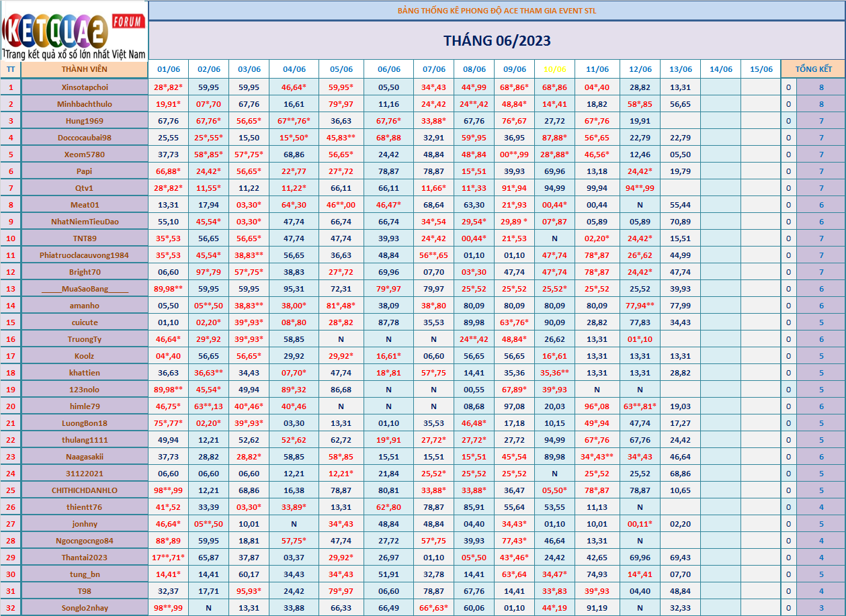Click member name thulang1111

(84, 440)
